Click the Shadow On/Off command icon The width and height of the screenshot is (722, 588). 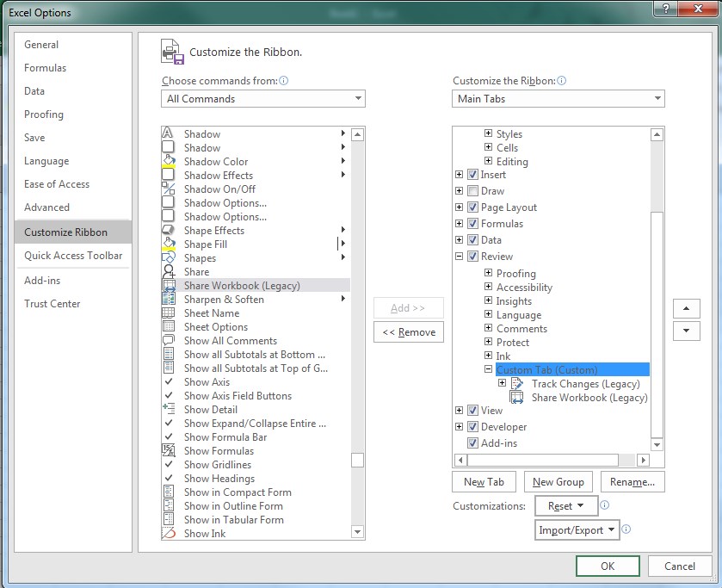[169, 189]
